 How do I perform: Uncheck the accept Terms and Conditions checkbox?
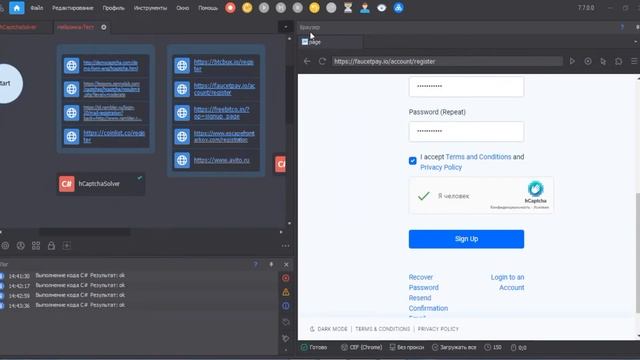pyautogui.click(x=413, y=161)
